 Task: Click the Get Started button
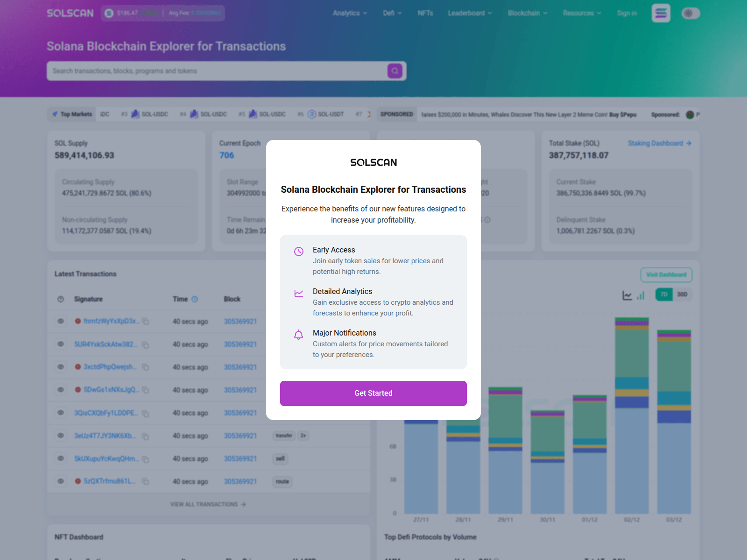click(373, 393)
